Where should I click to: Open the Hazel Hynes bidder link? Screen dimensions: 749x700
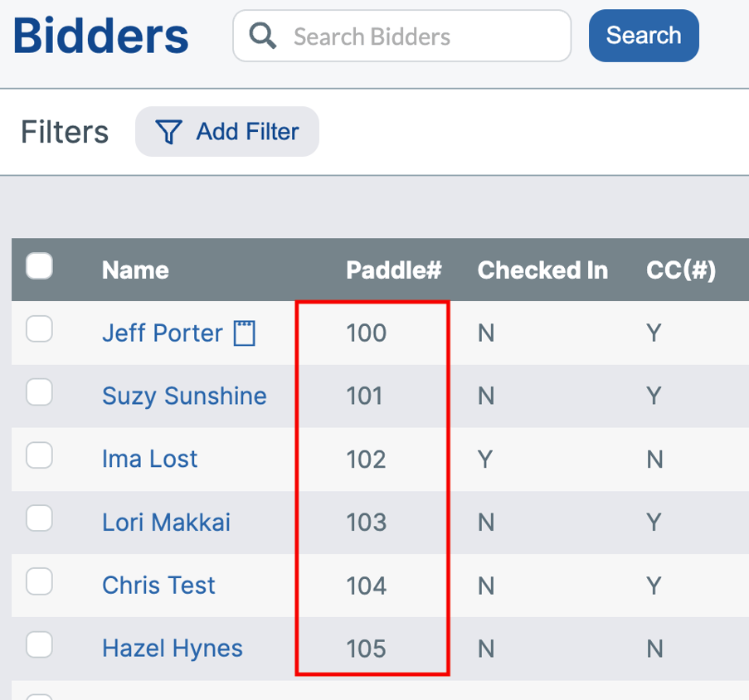coord(172,649)
